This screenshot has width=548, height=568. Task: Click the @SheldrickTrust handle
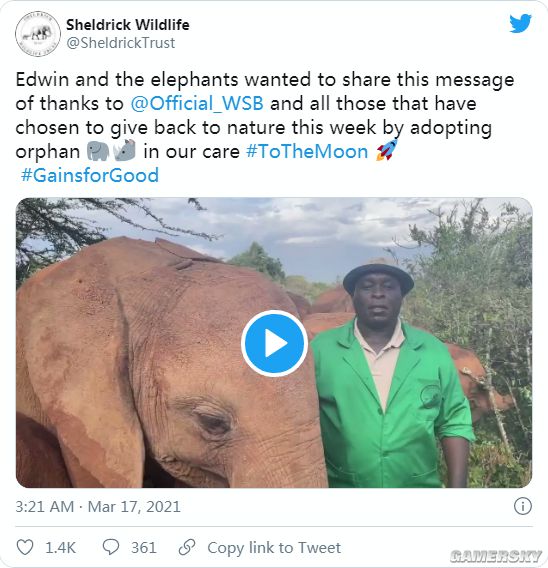coord(121,43)
